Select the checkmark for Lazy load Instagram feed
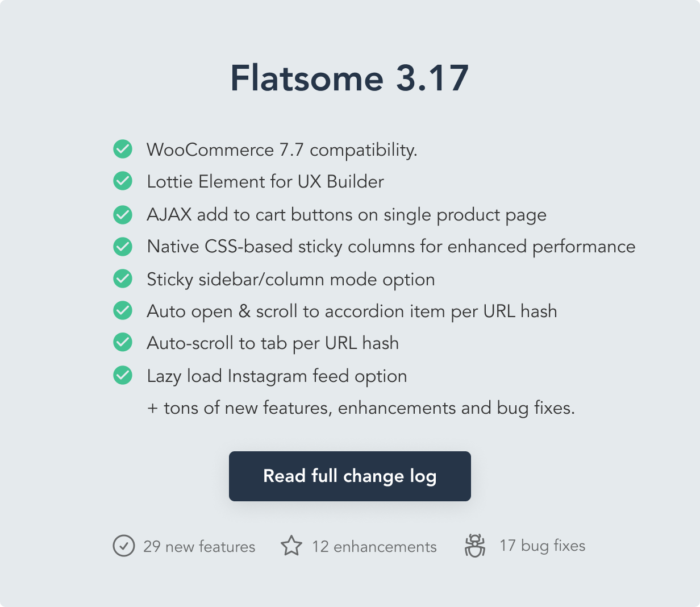Viewport: 700px width, 607px height. 123,375
